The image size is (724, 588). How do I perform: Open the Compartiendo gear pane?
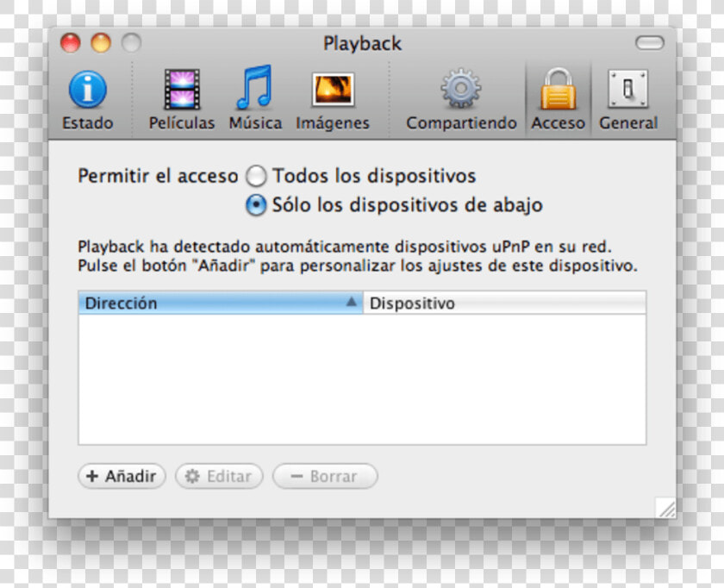coord(461,100)
